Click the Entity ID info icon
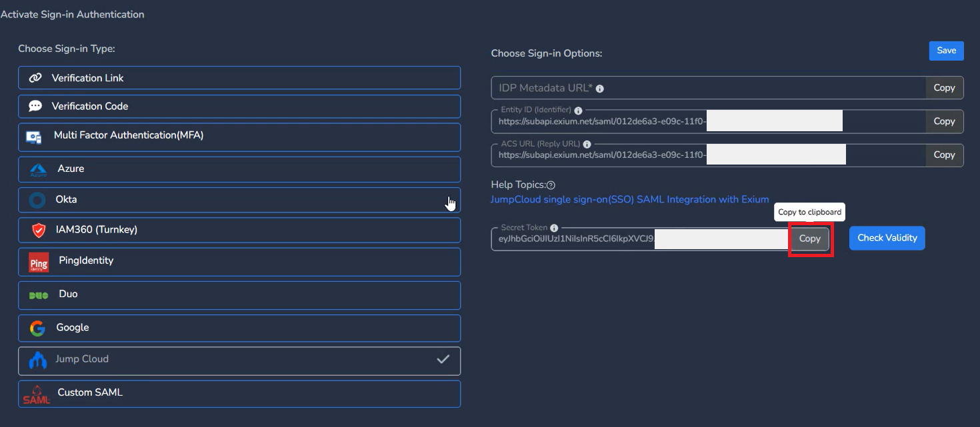The height and width of the screenshot is (427, 980). pos(578,111)
